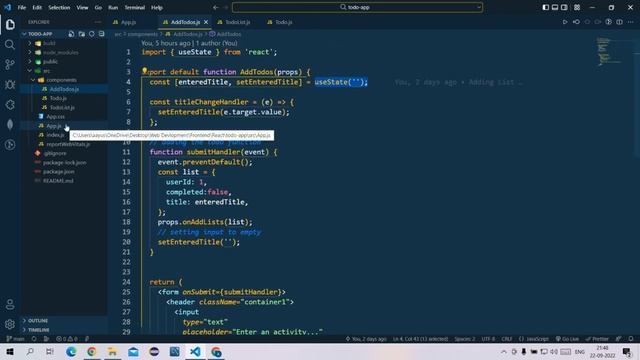
Task: Click the main branch in status bar
Action: click(x=16, y=339)
